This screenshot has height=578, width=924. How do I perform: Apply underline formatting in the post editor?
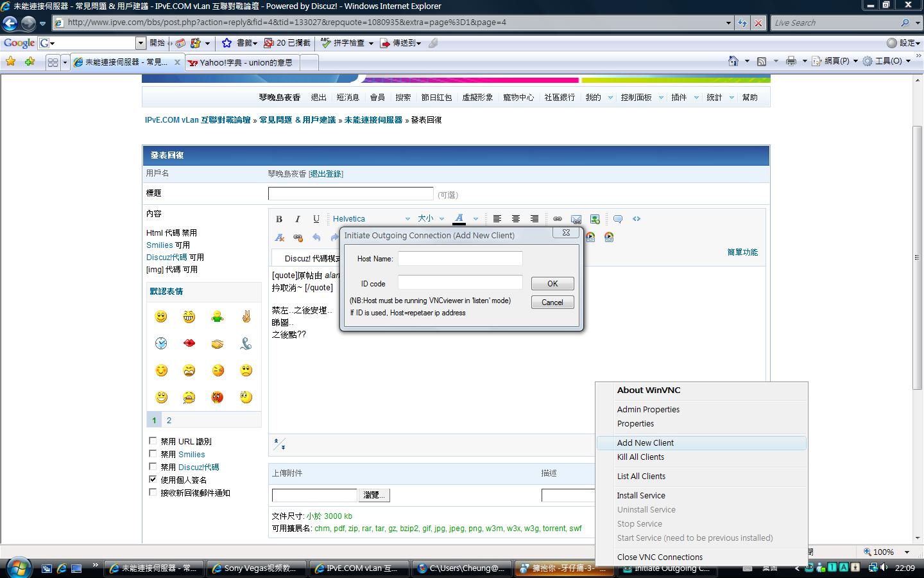tap(316, 219)
